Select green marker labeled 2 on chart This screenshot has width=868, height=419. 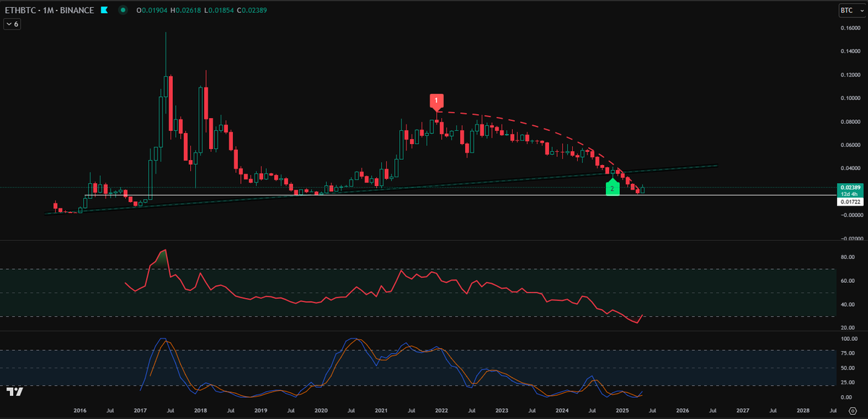tap(612, 187)
